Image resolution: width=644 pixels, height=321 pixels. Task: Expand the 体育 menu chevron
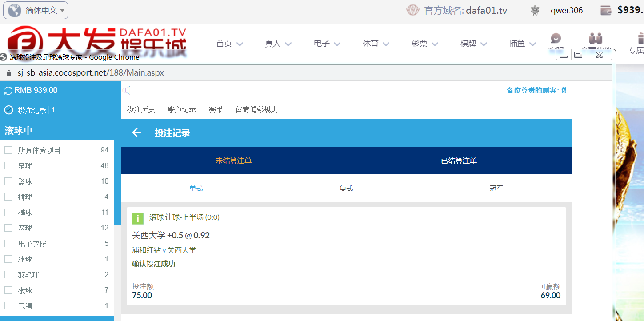point(386,44)
